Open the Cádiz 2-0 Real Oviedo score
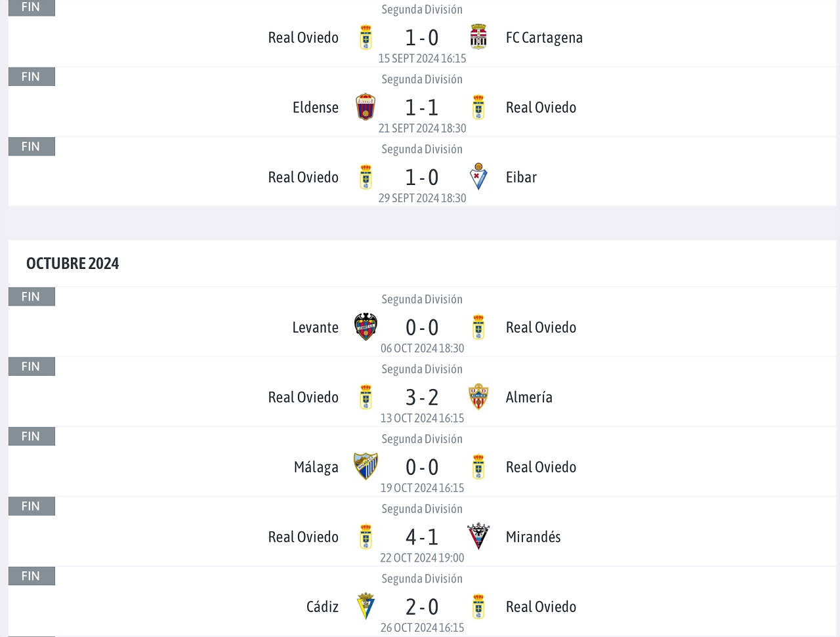 [422, 607]
